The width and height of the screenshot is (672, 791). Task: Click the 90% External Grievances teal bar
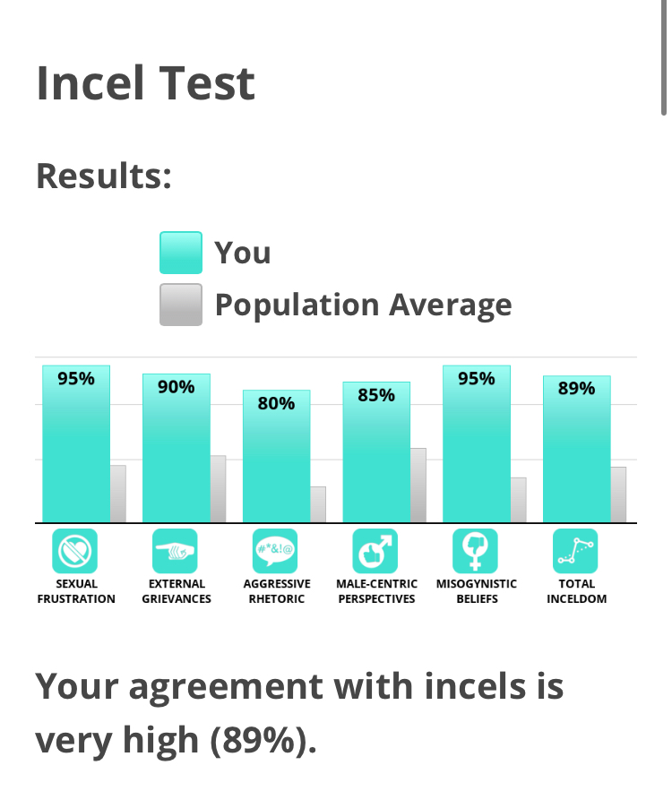[x=177, y=448]
